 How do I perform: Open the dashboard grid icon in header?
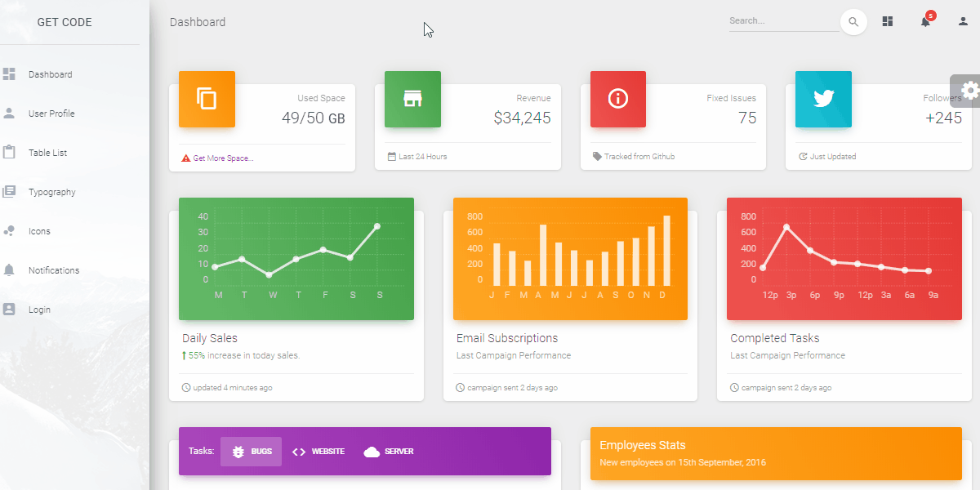click(x=888, y=22)
